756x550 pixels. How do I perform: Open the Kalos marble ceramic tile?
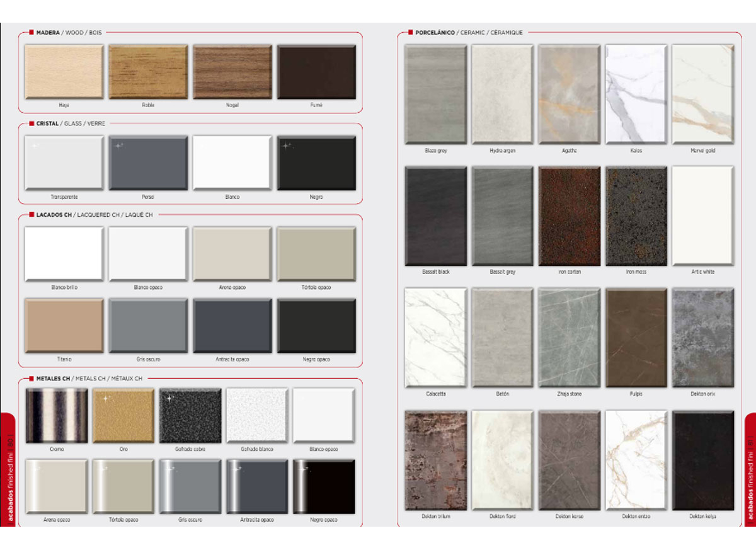tap(636, 94)
